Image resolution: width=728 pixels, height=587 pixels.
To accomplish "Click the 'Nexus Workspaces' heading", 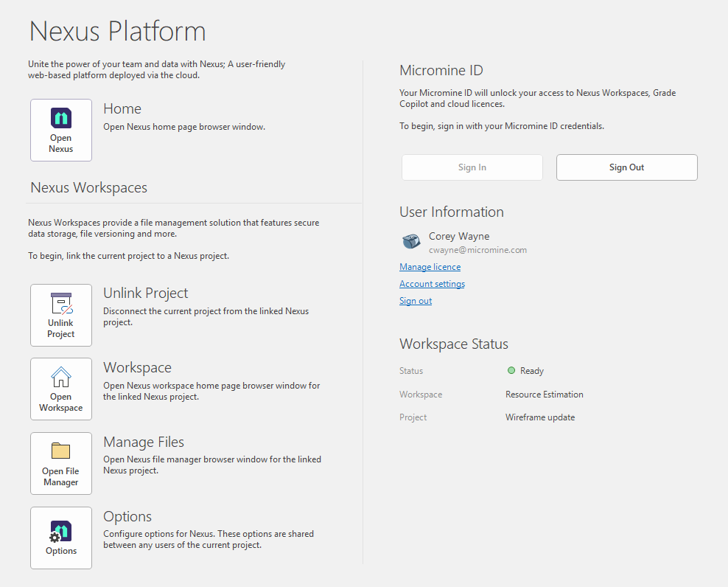I will 88,188.
